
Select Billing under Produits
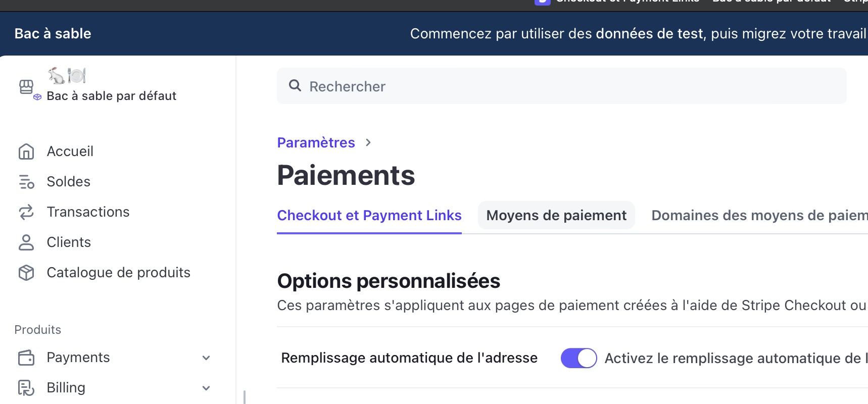tap(66, 388)
